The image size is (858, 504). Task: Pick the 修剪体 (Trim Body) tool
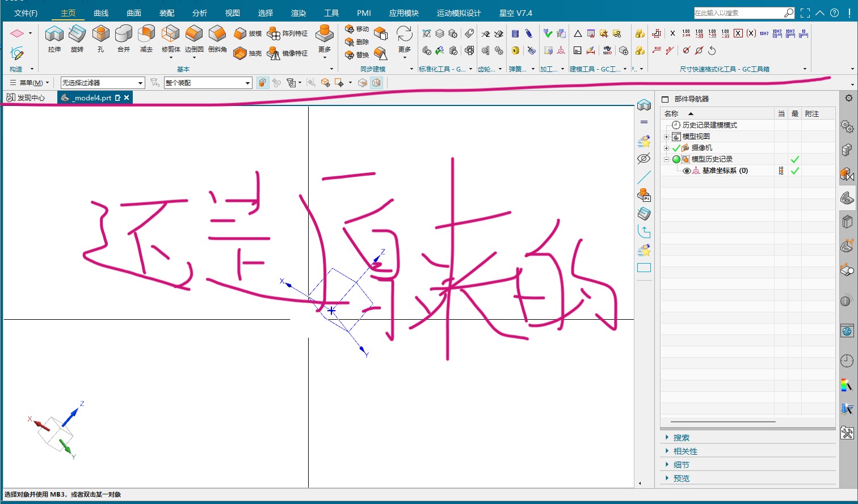pyautogui.click(x=171, y=39)
